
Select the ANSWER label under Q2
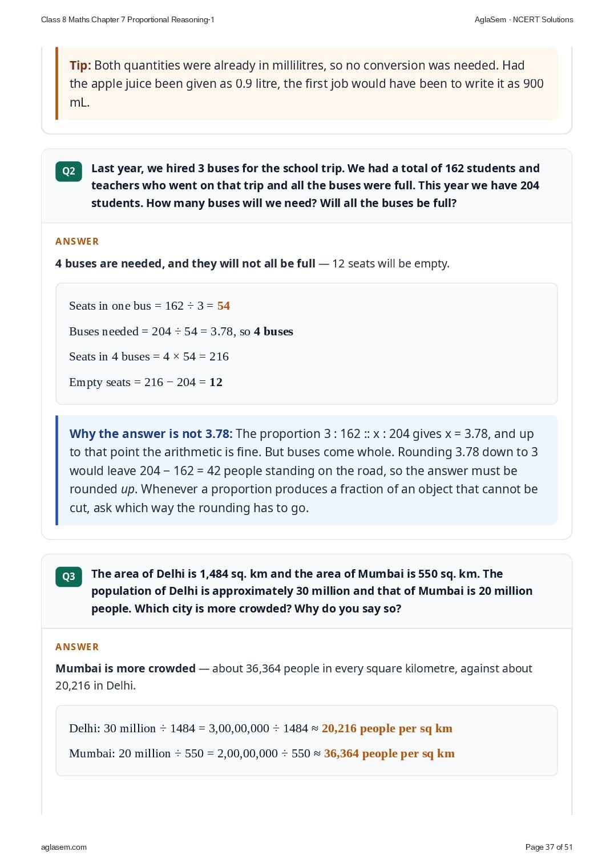pos(77,241)
